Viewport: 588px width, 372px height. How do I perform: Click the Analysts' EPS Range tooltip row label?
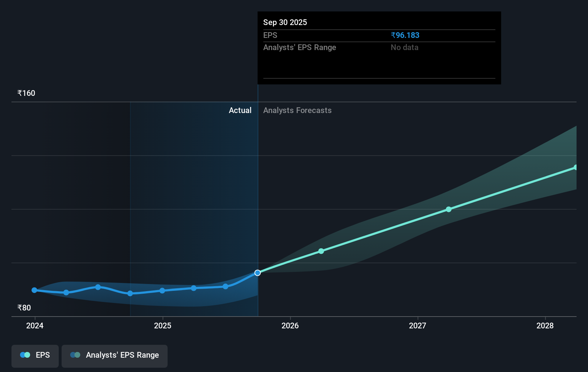300,47
